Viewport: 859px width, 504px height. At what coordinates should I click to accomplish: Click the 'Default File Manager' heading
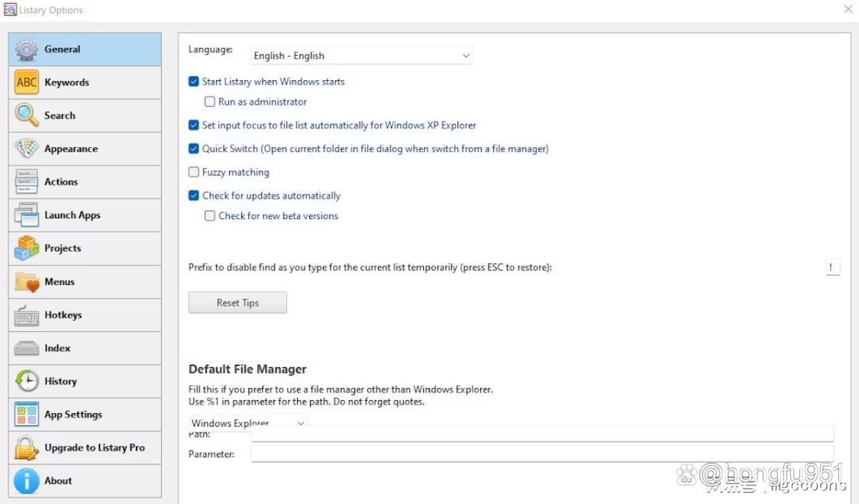[x=247, y=370]
